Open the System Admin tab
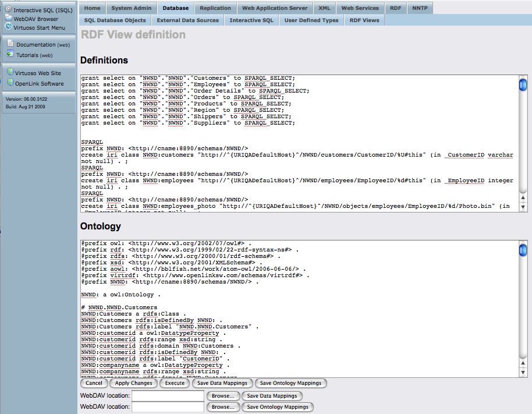 132,8
